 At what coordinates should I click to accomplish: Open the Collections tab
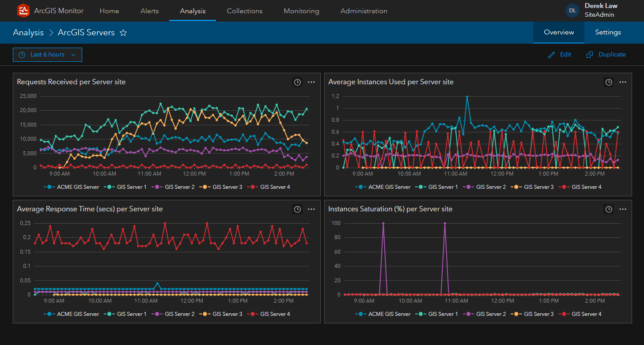click(x=245, y=11)
